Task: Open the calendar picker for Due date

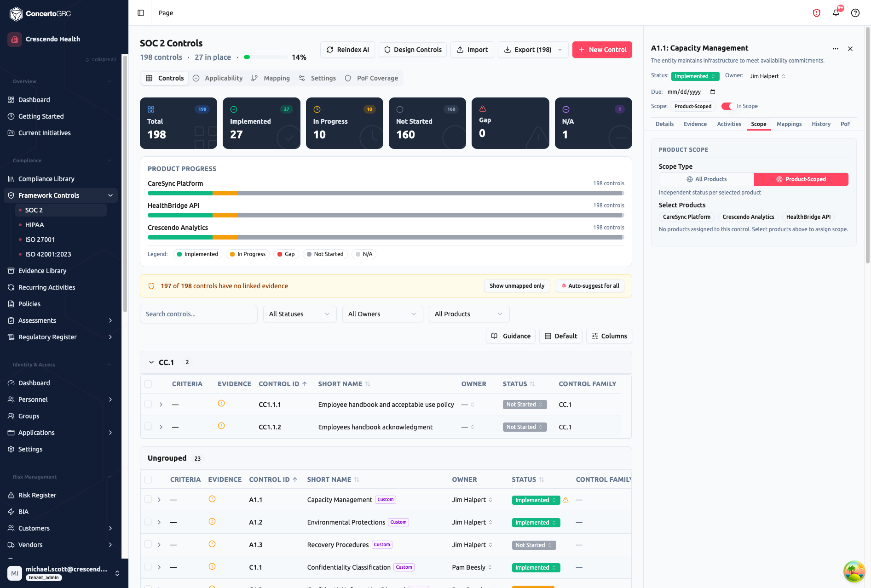Action: pyautogui.click(x=713, y=92)
